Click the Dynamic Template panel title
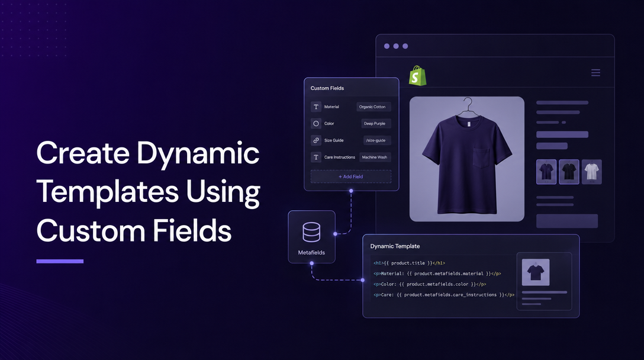The height and width of the screenshot is (360, 644). (395, 246)
